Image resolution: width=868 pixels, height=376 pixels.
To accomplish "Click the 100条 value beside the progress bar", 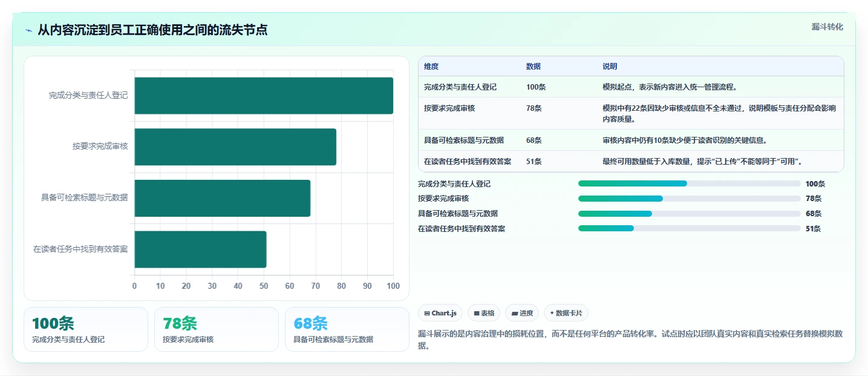I will click(x=815, y=184).
